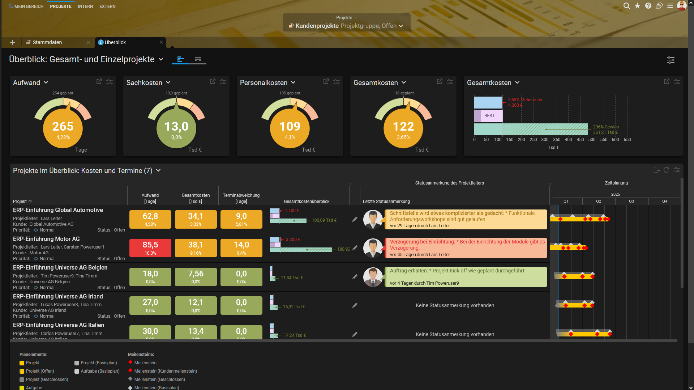
Task: Open dashboard settings sliders icon
Action: pyautogui.click(x=671, y=60)
